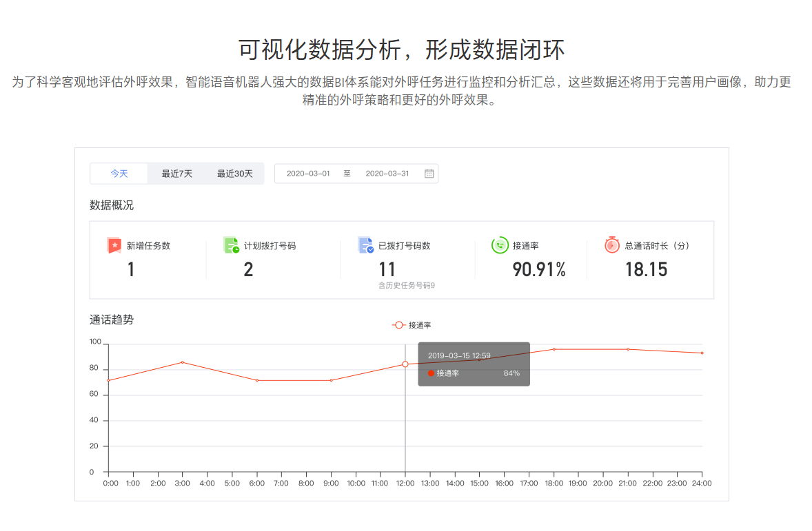This screenshot has height=531, width=812.
Task: Expand the date range selector control
Action: tap(356, 174)
